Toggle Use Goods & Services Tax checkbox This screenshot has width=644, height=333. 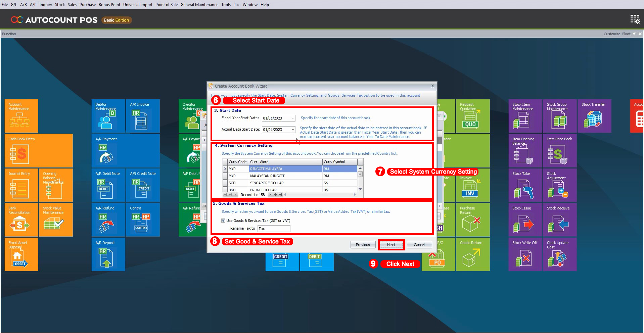tap(223, 221)
